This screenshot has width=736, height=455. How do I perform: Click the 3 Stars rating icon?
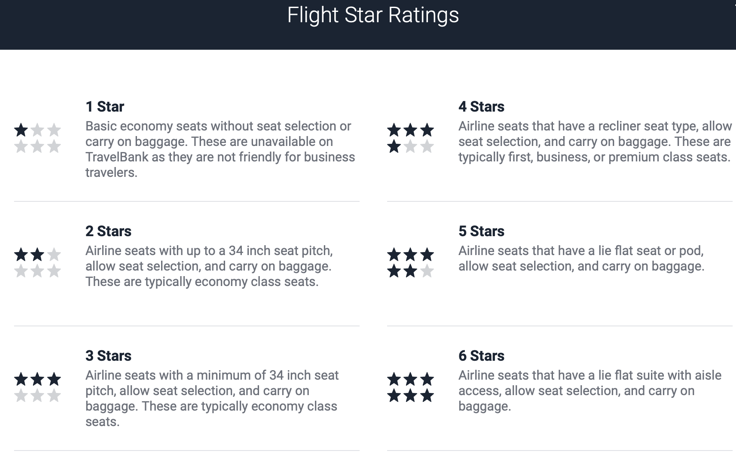pyautogui.click(x=38, y=387)
